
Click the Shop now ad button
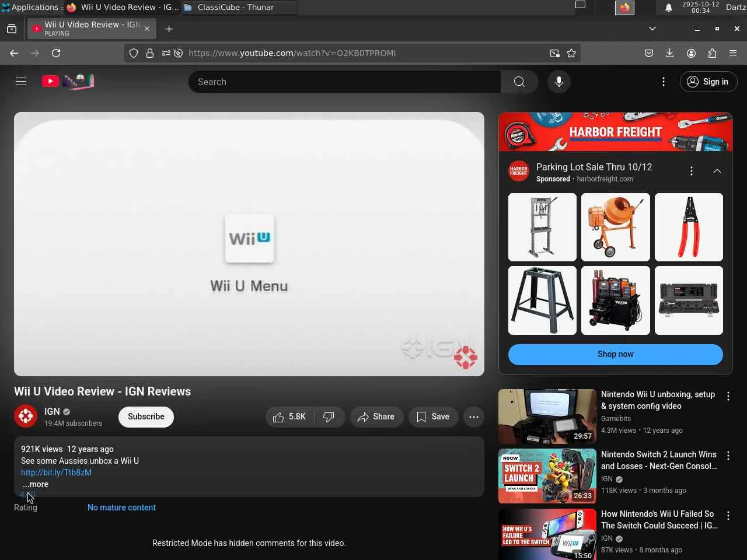coord(616,354)
